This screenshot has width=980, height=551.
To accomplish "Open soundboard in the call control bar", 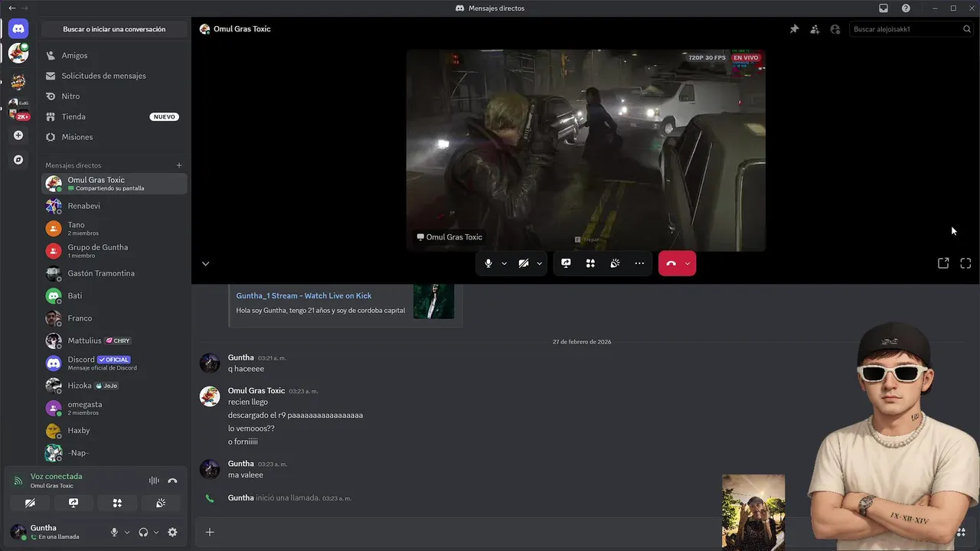I will click(x=615, y=263).
